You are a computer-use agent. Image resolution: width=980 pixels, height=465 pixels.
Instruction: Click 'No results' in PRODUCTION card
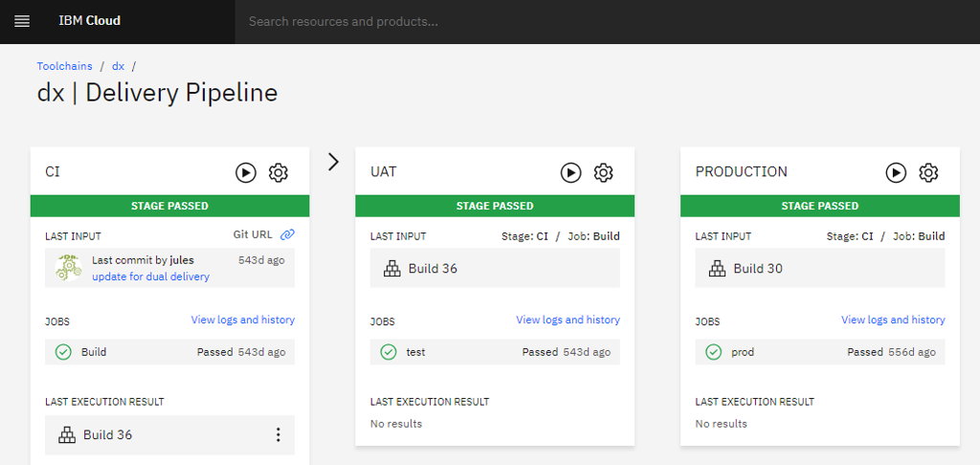[x=722, y=424]
